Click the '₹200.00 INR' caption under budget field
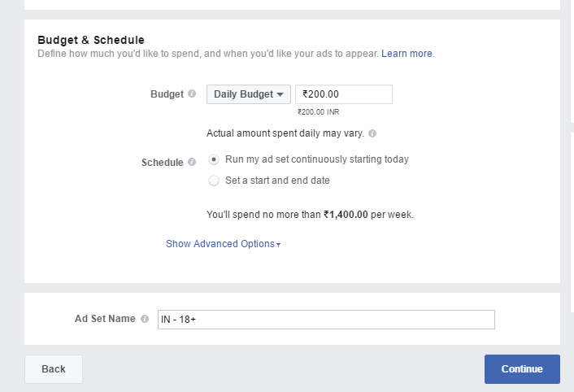The image size is (574, 392). (x=319, y=112)
